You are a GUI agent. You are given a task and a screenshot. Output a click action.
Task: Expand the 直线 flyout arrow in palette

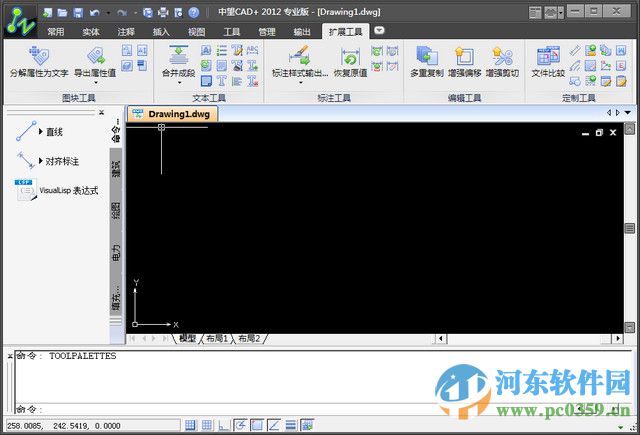pos(41,131)
